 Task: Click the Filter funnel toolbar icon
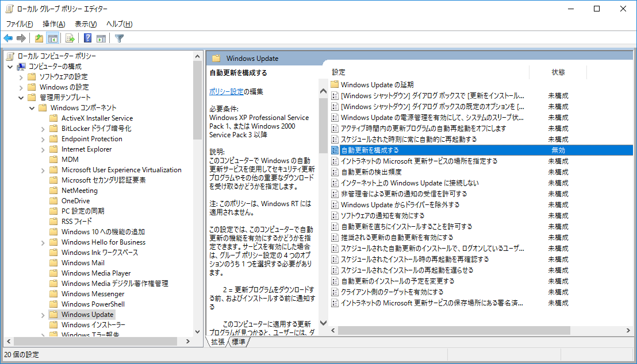coord(119,38)
